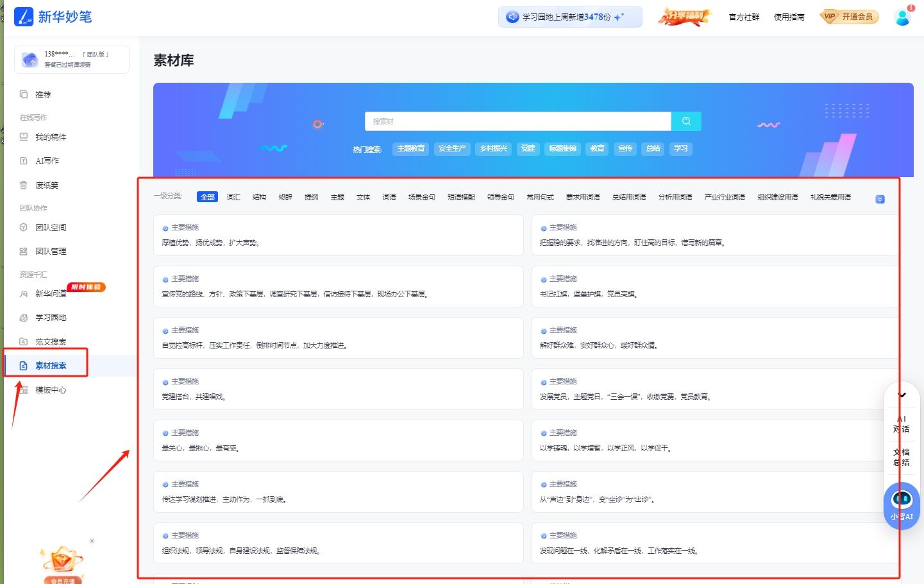Switch to the 要求用词语 category
924x584 pixels.
point(583,197)
